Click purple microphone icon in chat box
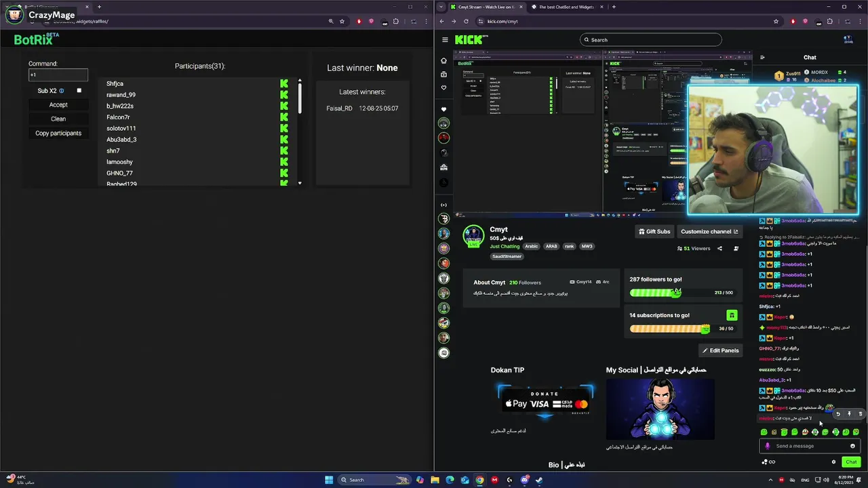The image size is (868, 488). 768,446
